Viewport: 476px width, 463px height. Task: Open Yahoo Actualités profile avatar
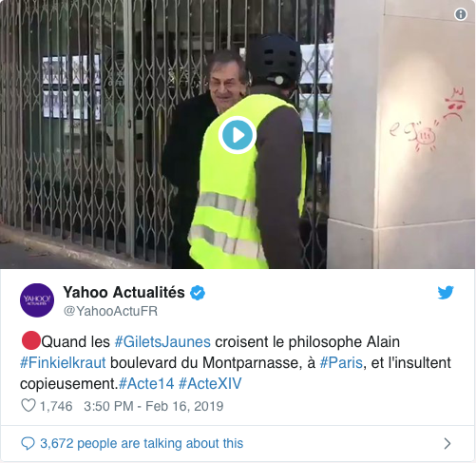tap(37, 300)
